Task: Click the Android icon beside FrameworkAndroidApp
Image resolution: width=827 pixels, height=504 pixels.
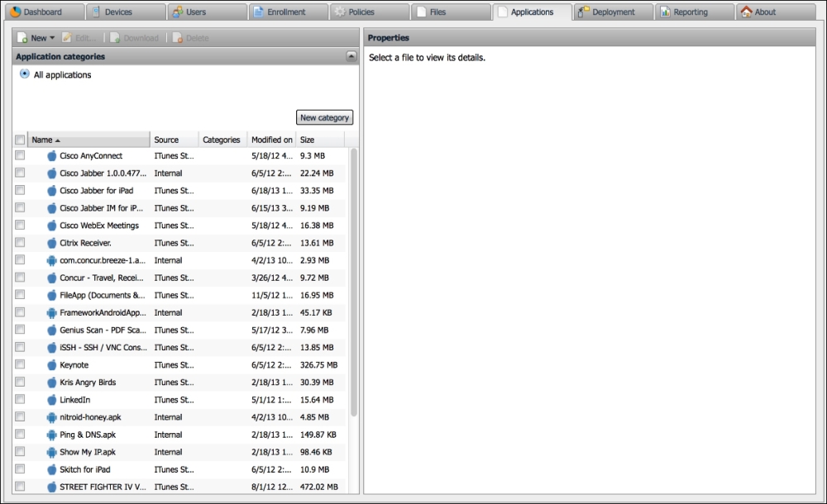Action: tap(51, 312)
